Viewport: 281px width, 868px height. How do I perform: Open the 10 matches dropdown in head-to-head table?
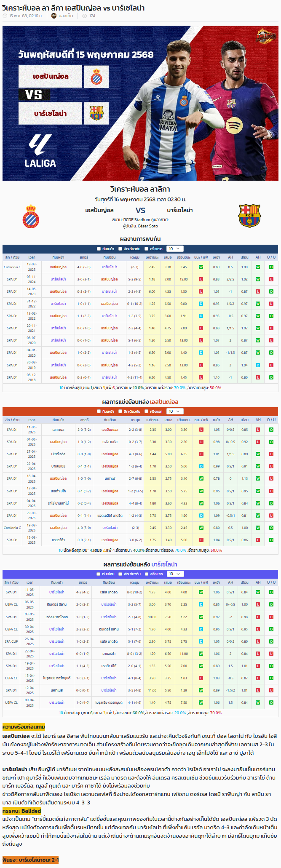[x=175, y=249]
